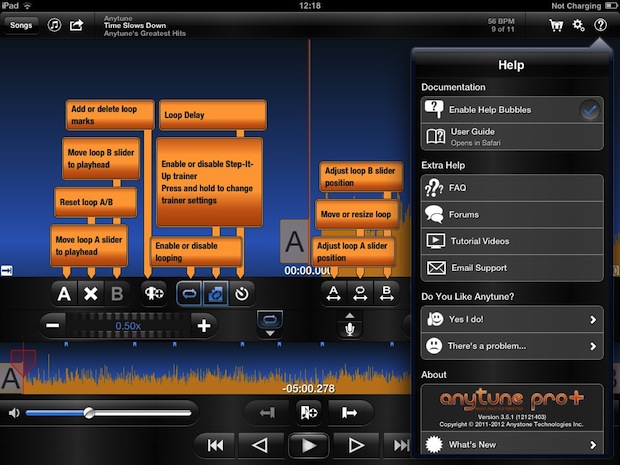Collapse the loop controls panel tab

coord(270,324)
